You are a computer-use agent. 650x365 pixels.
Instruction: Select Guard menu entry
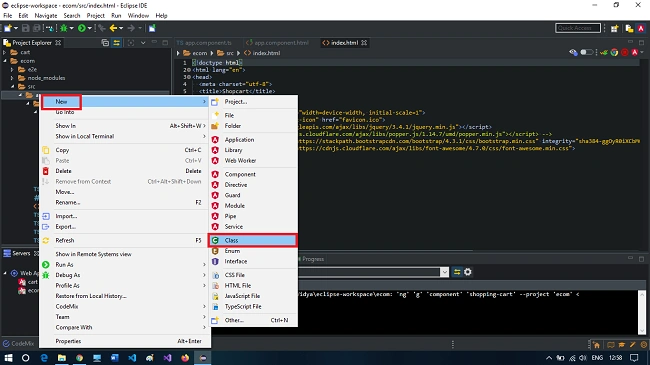[252, 195]
